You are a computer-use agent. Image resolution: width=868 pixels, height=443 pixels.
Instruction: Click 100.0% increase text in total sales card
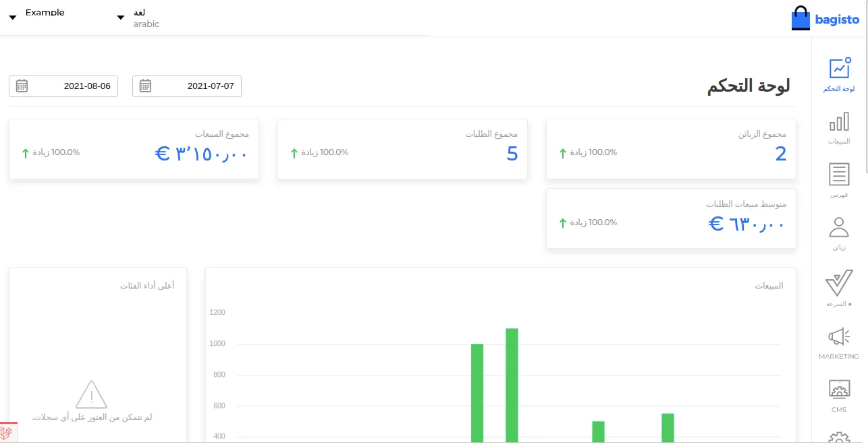tap(57, 152)
